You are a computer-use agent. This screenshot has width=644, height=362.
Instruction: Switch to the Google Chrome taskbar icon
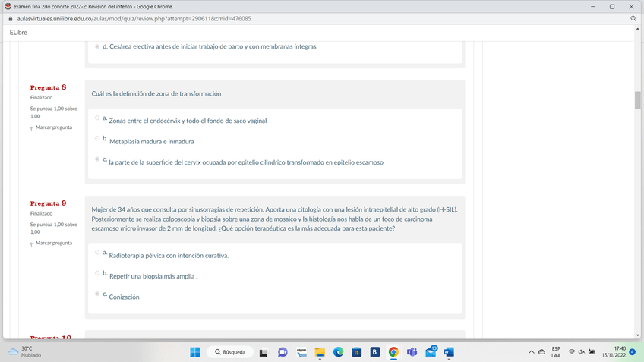click(x=393, y=352)
